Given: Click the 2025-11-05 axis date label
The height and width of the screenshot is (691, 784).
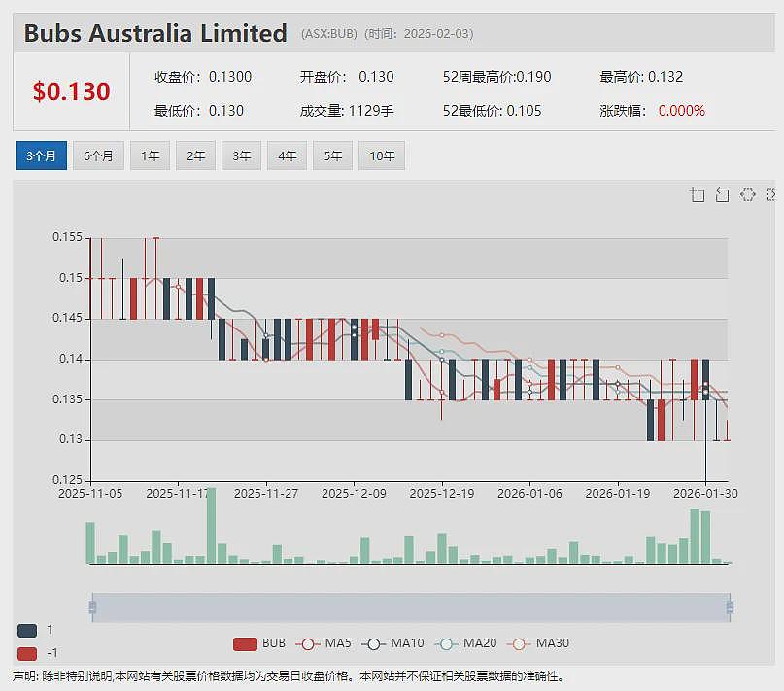Looking at the screenshot, I should 90,494.
